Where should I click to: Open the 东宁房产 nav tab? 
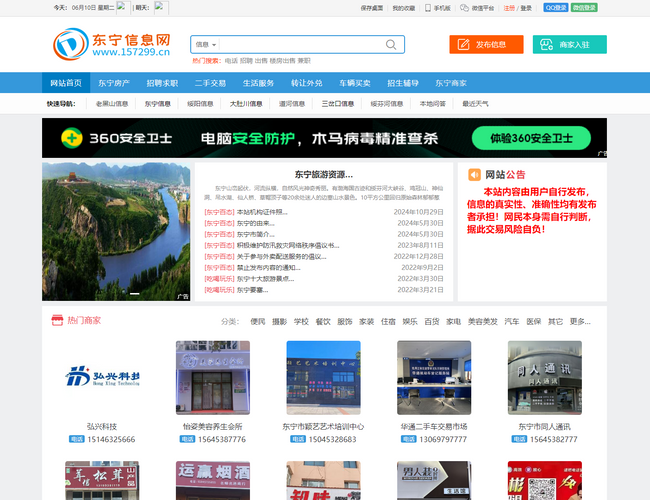coord(114,83)
